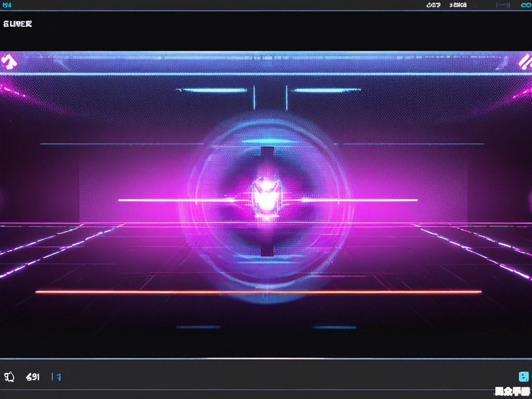Open the CMP item in the top bar
This screenshot has width=532, height=399.
click(x=433, y=5)
